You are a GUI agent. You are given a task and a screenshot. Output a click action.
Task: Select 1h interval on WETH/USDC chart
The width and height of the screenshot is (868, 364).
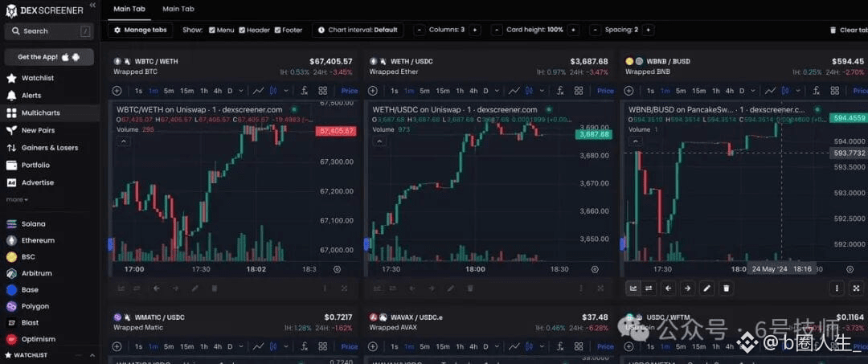pos(460,91)
